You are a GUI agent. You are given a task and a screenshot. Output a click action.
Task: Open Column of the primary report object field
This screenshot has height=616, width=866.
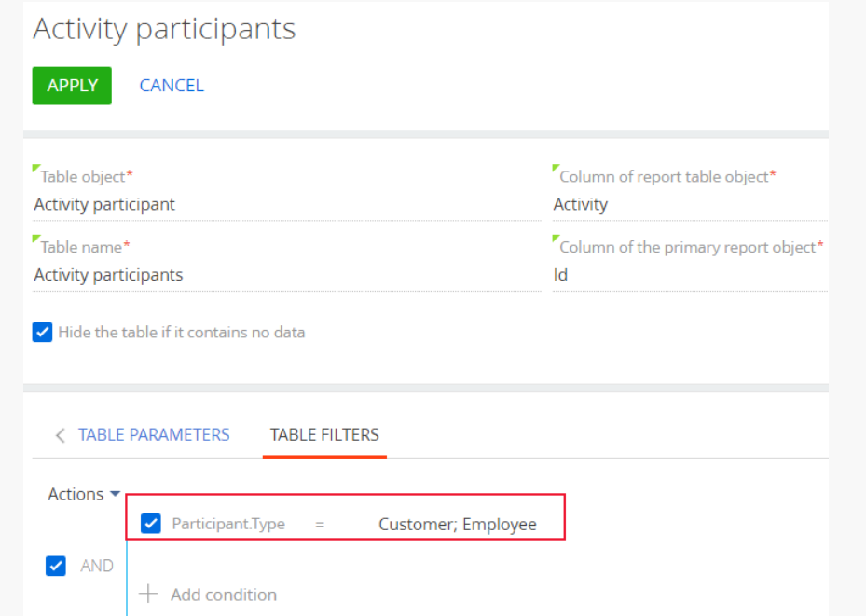pyautogui.click(x=690, y=275)
